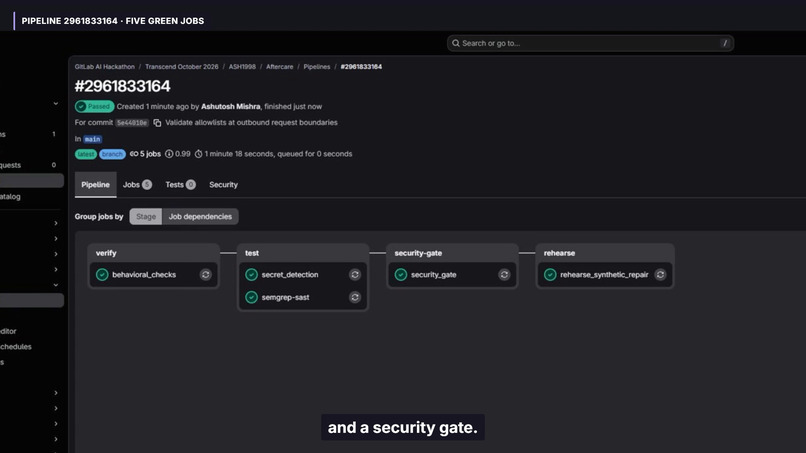This screenshot has width=806, height=453.
Task: Click semgrep-sast passed status icon
Action: (x=251, y=297)
